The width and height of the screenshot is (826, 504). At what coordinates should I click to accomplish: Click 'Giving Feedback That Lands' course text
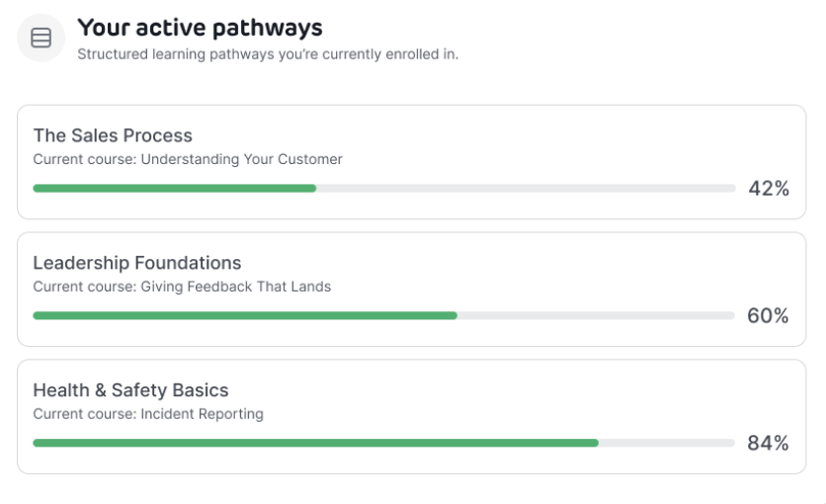pyautogui.click(x=235, y=287)
